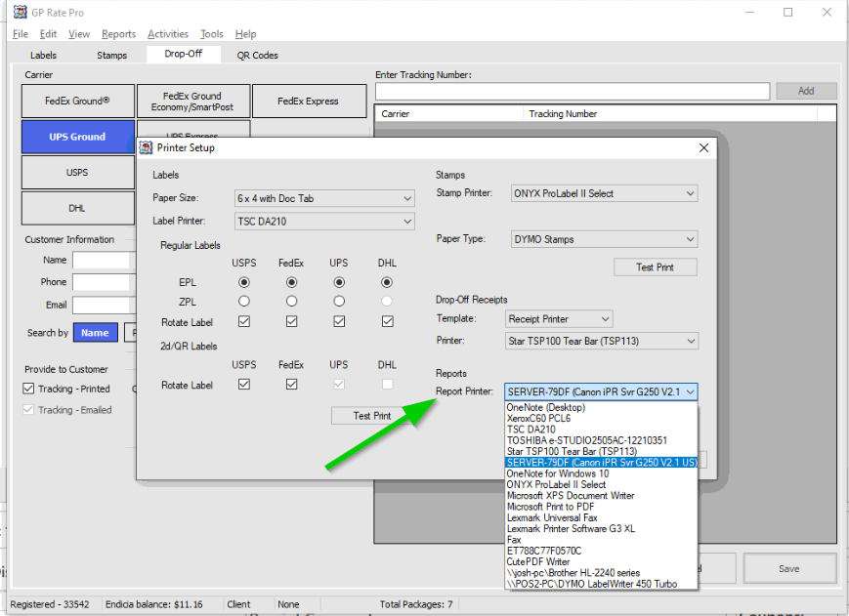This screenshot has height=616, width=849.
Task: Click the Save button
Action: [788, 568]
